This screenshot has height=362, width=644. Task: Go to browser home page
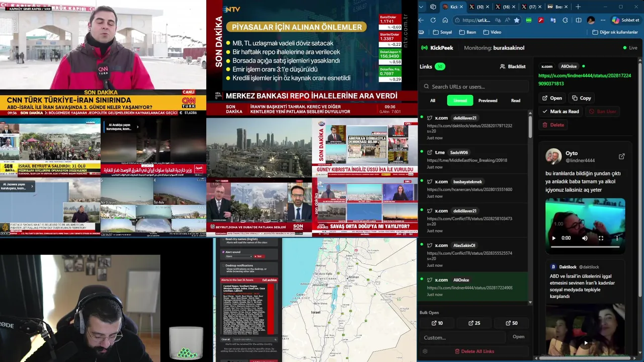pos(445,20)
